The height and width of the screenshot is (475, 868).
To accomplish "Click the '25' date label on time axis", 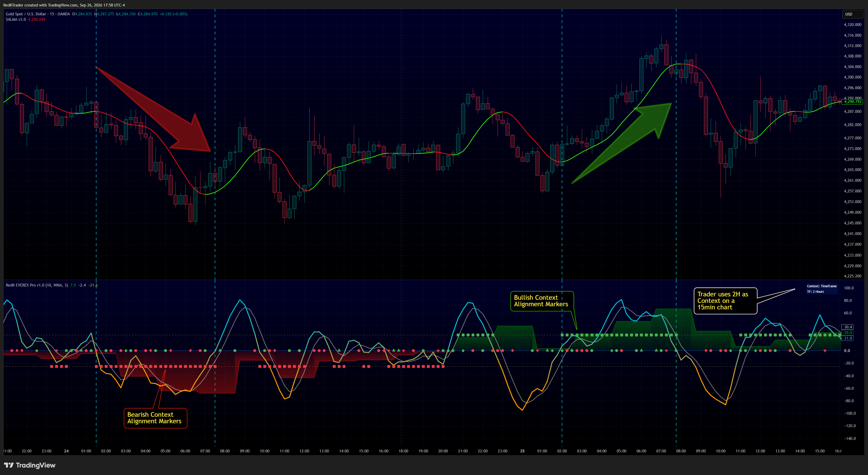I will coord(522,451).
